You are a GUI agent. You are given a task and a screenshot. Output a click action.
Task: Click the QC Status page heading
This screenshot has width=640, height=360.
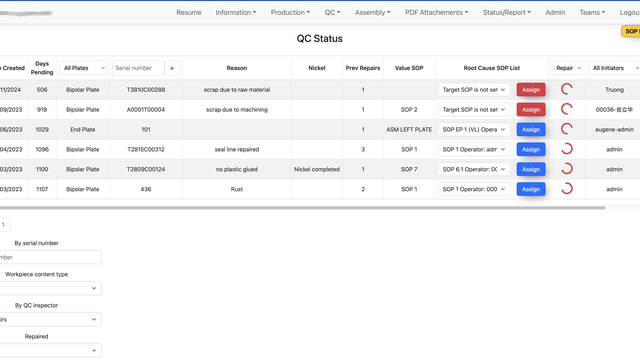(320, 39)
